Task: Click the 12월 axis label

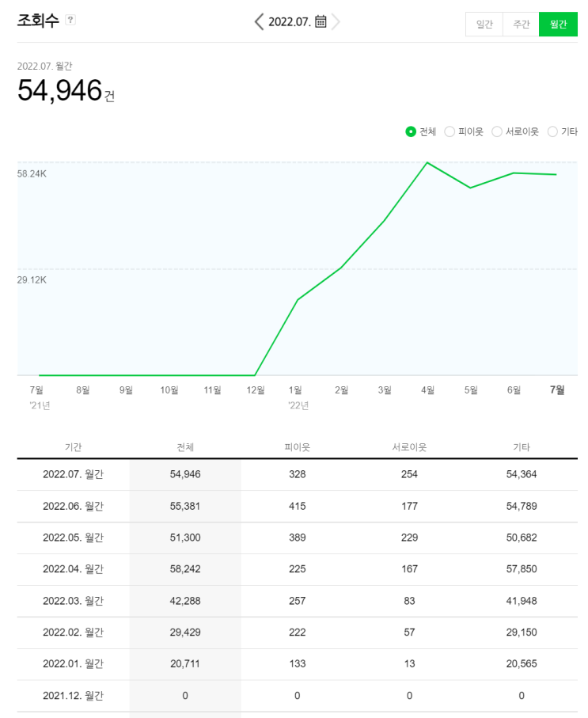Action: point(256,389)
